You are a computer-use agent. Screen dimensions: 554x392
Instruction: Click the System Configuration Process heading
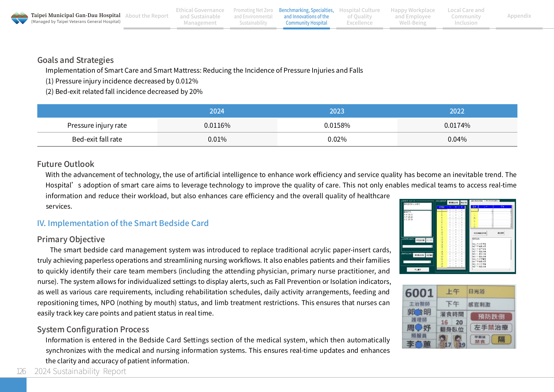tap(93, 329)
